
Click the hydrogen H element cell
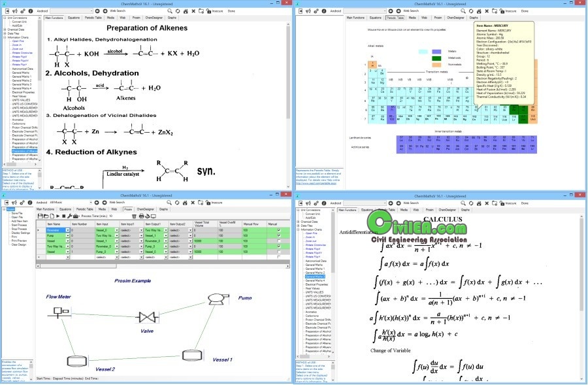[x=372, y=65]
